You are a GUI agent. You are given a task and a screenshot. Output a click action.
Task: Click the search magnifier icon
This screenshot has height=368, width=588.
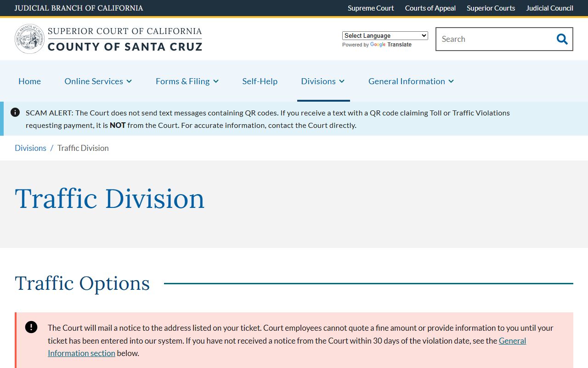(x=562, y=39)
